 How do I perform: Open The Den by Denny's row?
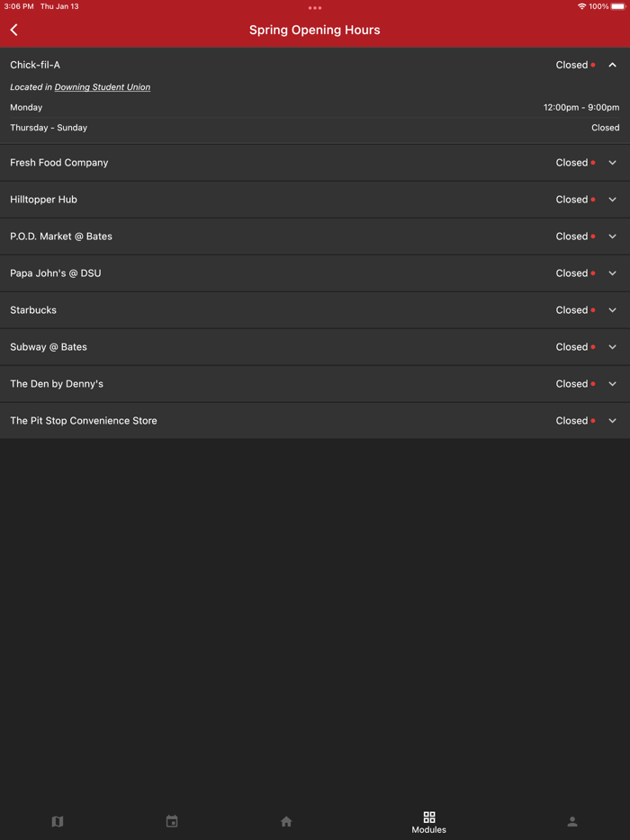pos(612,384)
